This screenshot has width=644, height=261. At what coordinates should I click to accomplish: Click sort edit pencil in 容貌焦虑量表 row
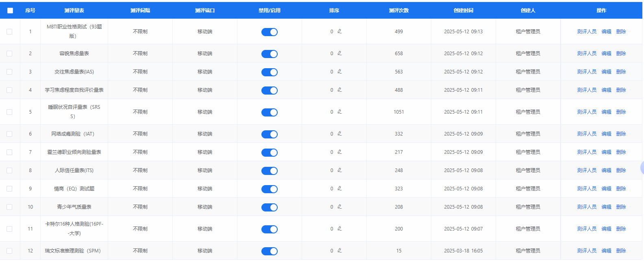click(x=339, y=53)
